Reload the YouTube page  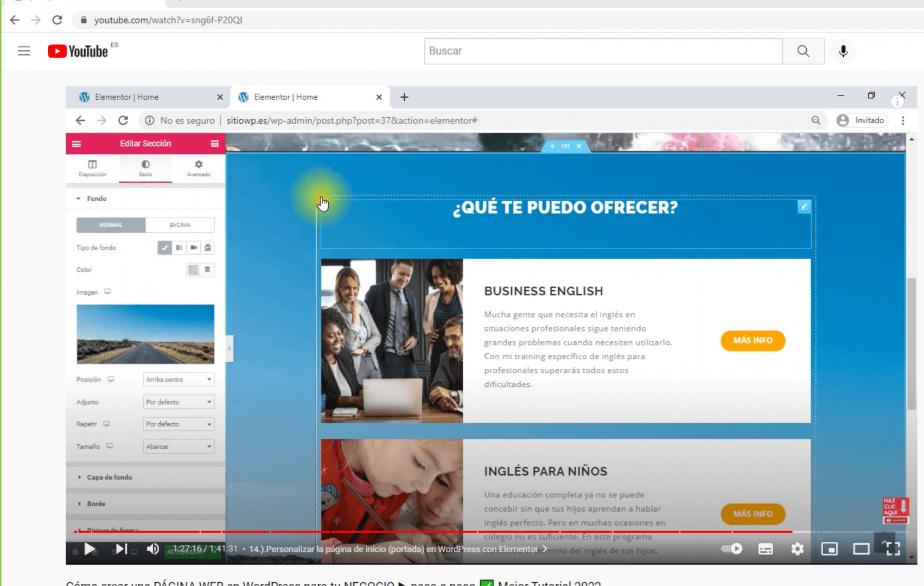coord(57,20)
